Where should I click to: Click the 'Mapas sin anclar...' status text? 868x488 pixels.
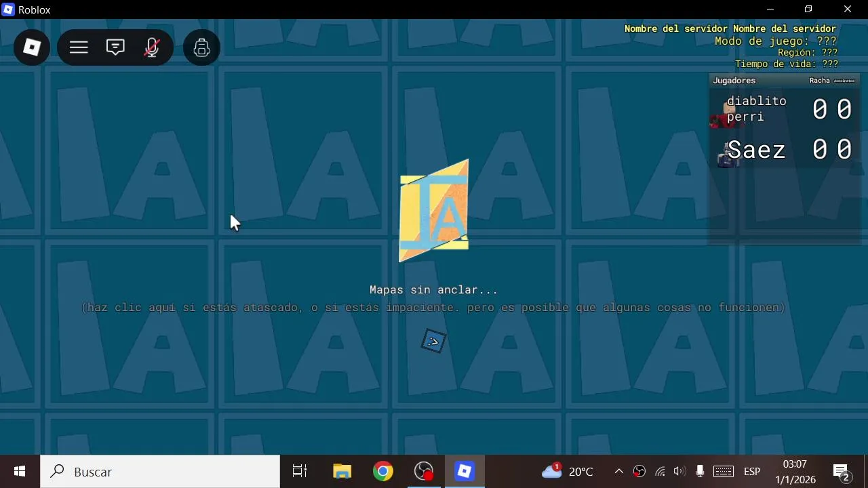click(434, 290)
